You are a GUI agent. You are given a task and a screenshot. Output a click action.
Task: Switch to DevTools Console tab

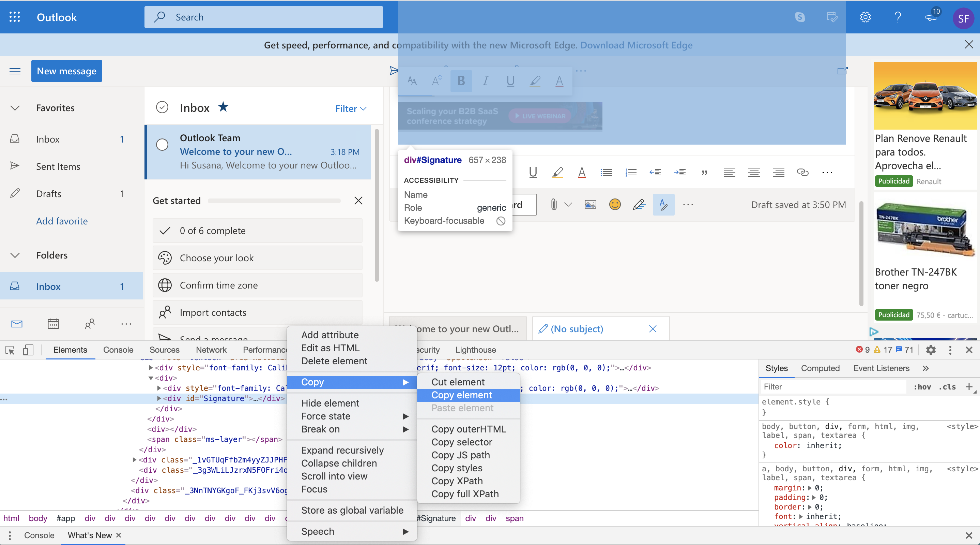pos(118,350)
